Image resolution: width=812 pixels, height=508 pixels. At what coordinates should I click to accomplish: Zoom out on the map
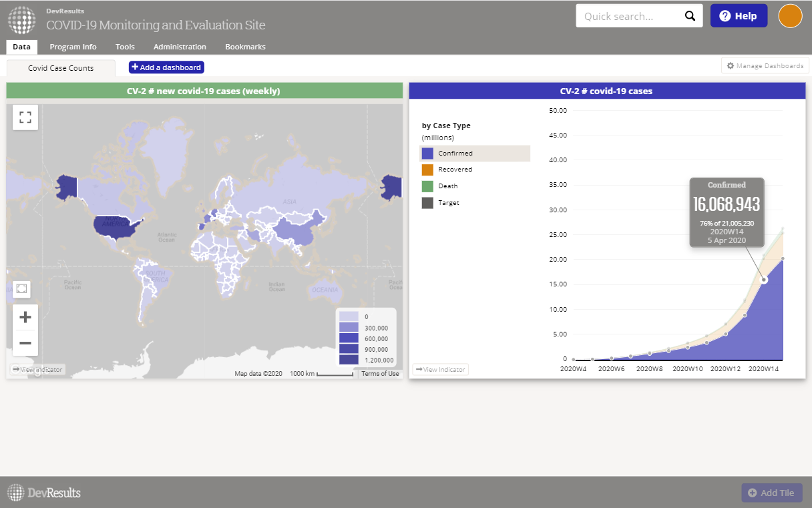[x=25, y=343]
